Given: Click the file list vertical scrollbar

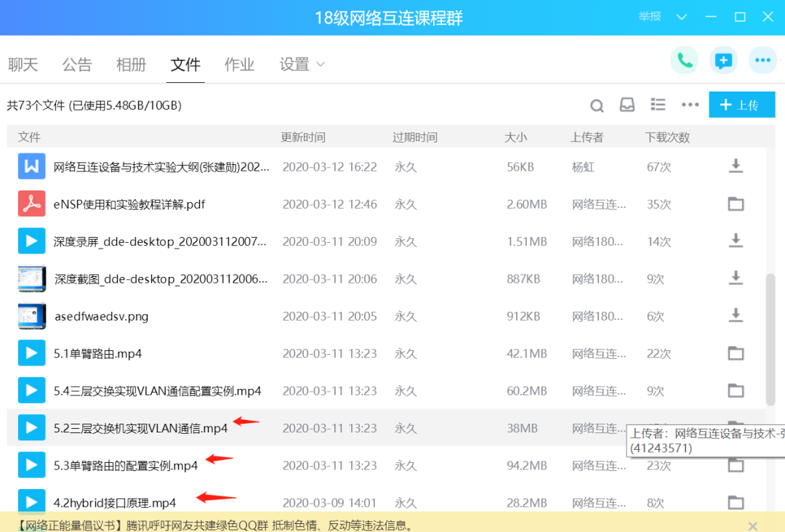Looking at the screenshot, I should pyautogui.click(x=770, y=340).
